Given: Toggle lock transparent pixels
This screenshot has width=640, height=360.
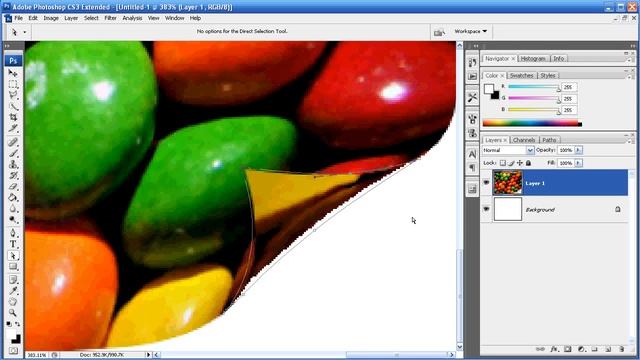Looking at the screenshot, I should click(503, 163).
